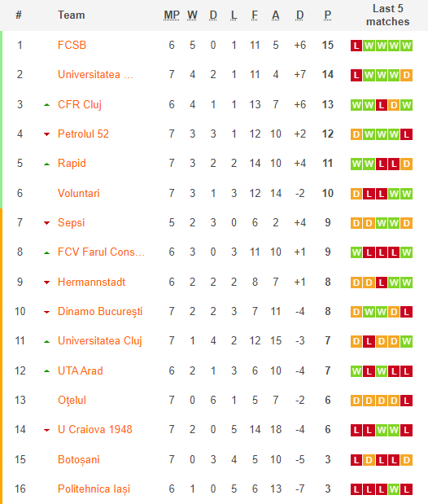Screen dimensions: 428x504
Task: Click the red down arrow beside Sepsi
Action: click(47, 223)
